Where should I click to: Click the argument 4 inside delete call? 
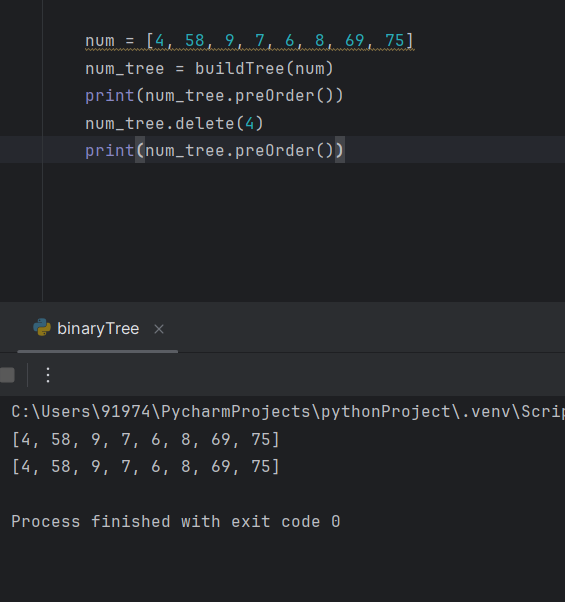[249, 124]
